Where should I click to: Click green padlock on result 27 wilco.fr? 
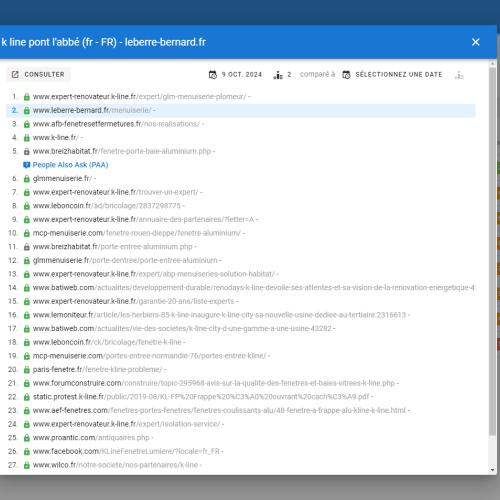[x=27, y=465]
